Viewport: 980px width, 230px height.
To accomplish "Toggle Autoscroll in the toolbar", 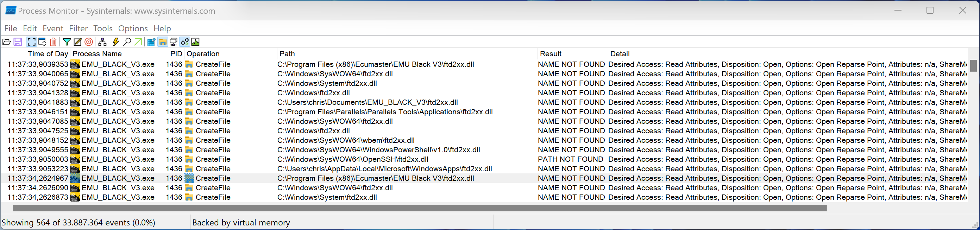I will (42, 42).
